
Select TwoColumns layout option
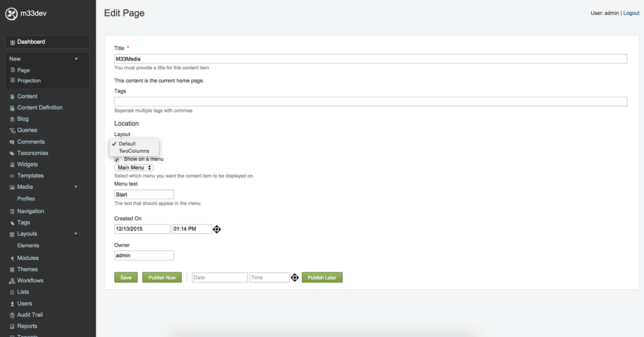(134, 151)
